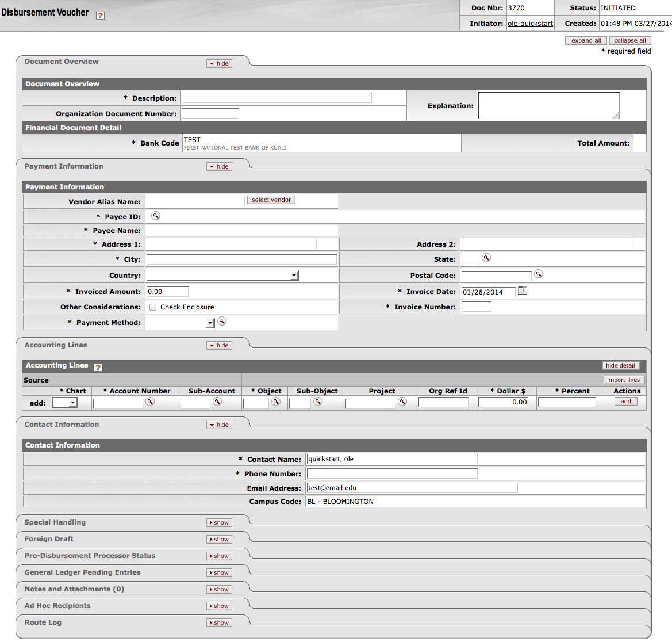Click Percent input field
Image resolution: width=672 pixels, height=642 pixels.
coord(567,402)
